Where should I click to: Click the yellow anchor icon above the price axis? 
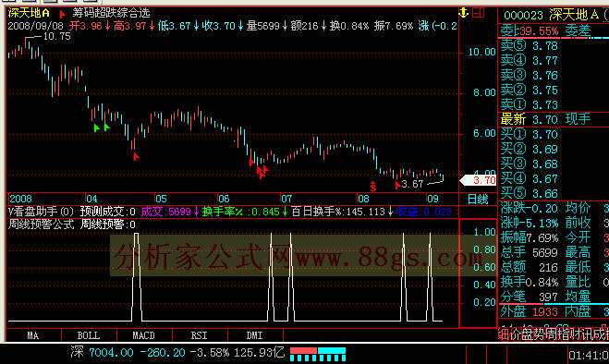(x=464, y=12)
